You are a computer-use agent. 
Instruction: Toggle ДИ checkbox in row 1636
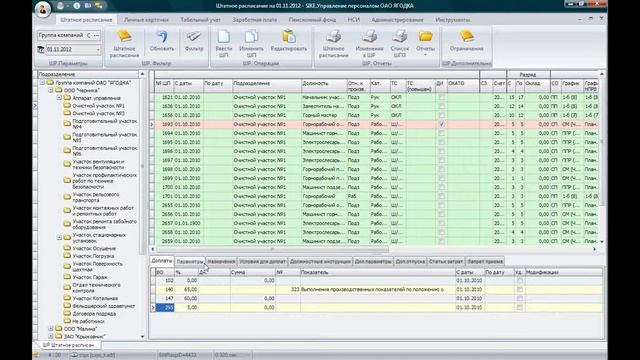[441, 107]
